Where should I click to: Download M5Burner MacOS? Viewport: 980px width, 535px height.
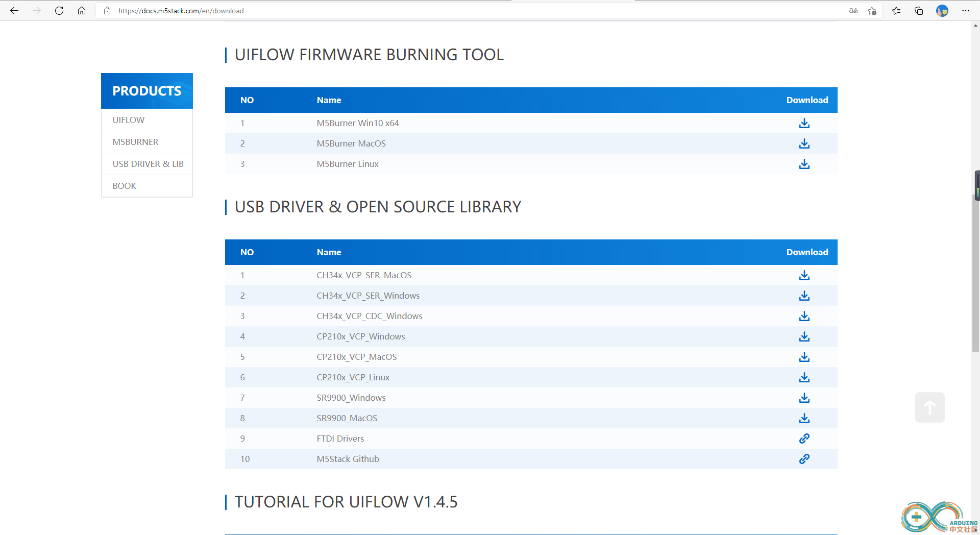[x=804, y=143]
